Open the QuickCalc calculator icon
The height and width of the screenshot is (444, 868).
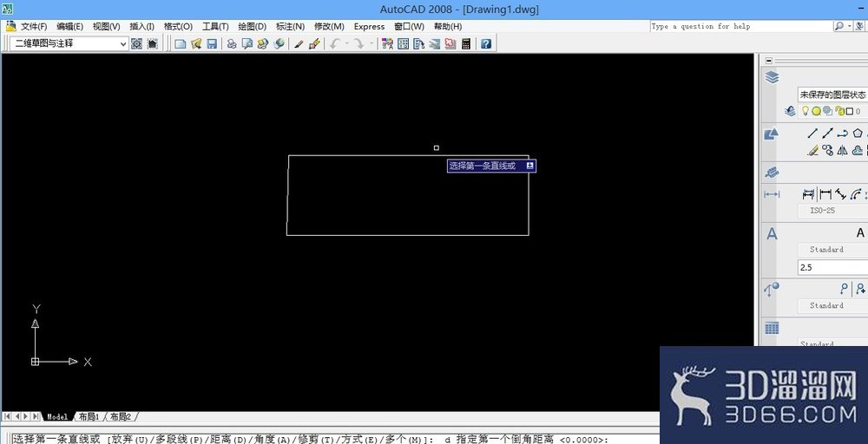pyautogui.click(x=466, y=43)
